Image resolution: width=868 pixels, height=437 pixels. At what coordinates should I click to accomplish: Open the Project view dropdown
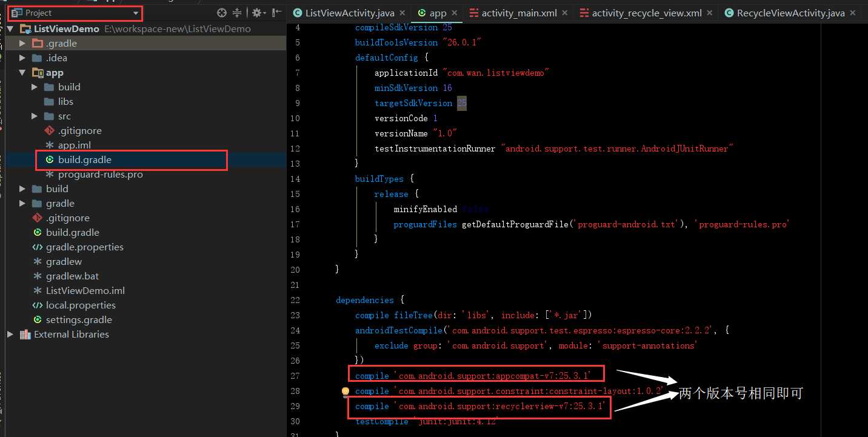tap(75, 13)
